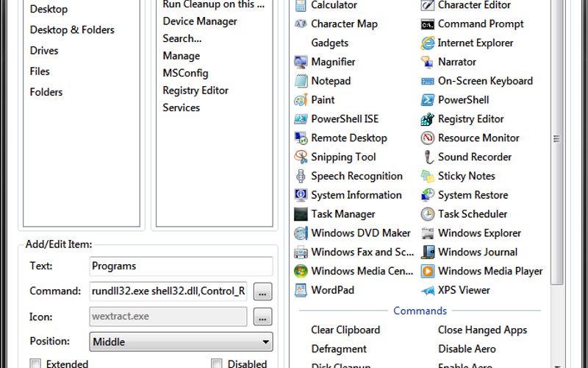Image resolution: width=588 pixels, height=368 pixels.
Task: Enable the Extended checkbox
Action: tap(35, 364)
